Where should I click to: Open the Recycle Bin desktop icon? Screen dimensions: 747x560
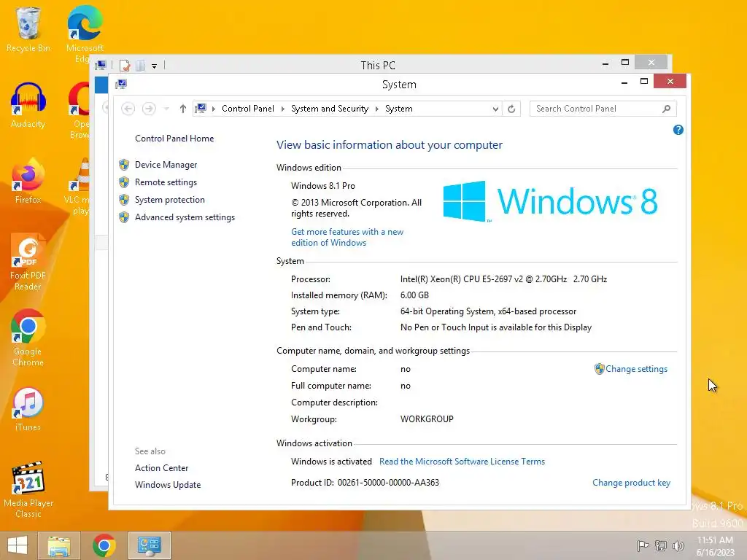coord(28,28)
